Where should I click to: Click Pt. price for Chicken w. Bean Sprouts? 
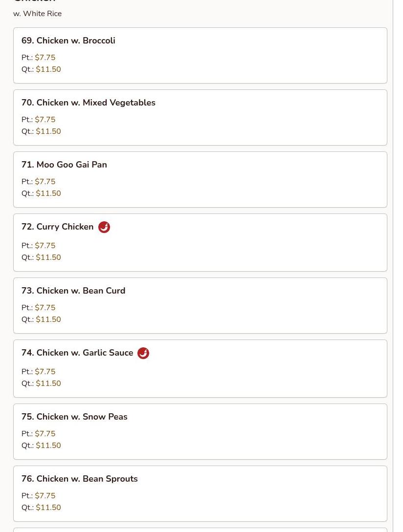pyautogui.click(x=39, y=496)
